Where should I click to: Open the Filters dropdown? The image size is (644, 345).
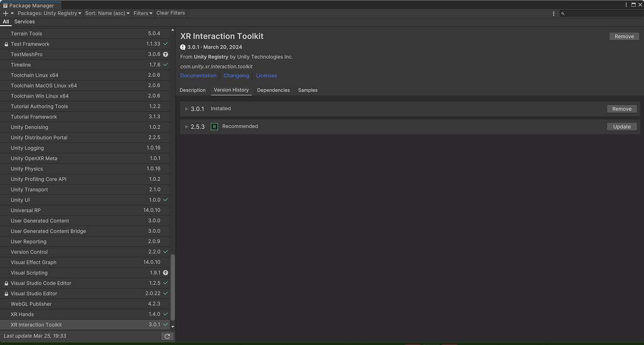pos(142,13)
